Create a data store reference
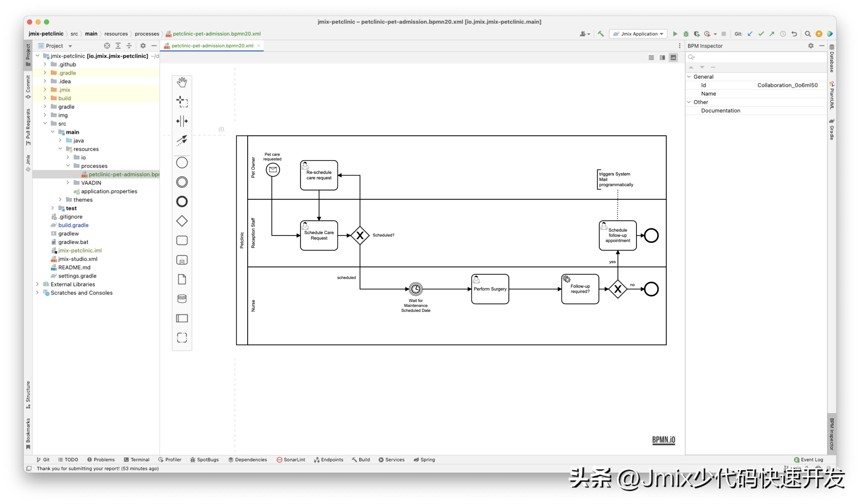The height and width of the screenshot is (504, 860). click(x=182, y=299)
